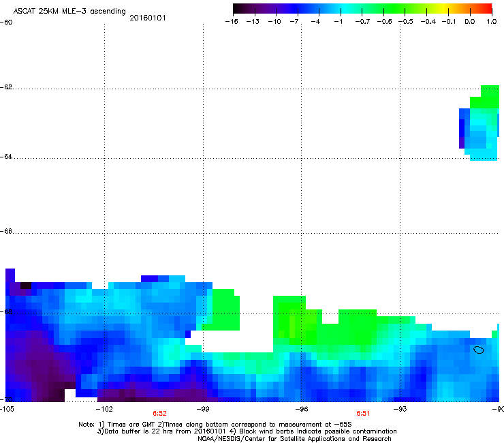
Task: Click the latitude label -62
Action: pyautogui.click(x=6, y=87)
